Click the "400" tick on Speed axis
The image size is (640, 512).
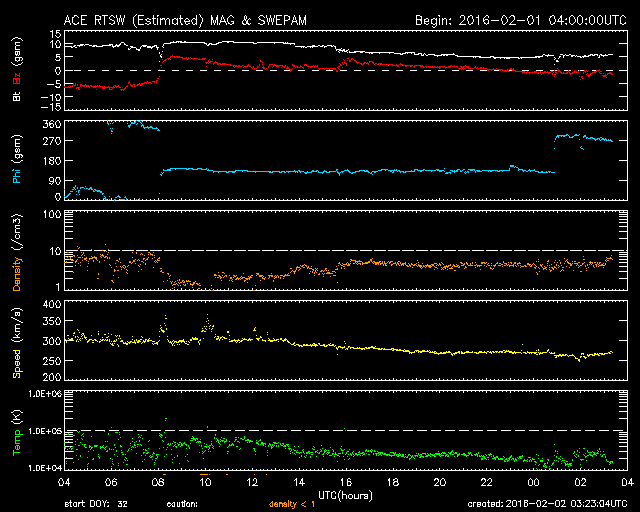[x=52, y=304]
